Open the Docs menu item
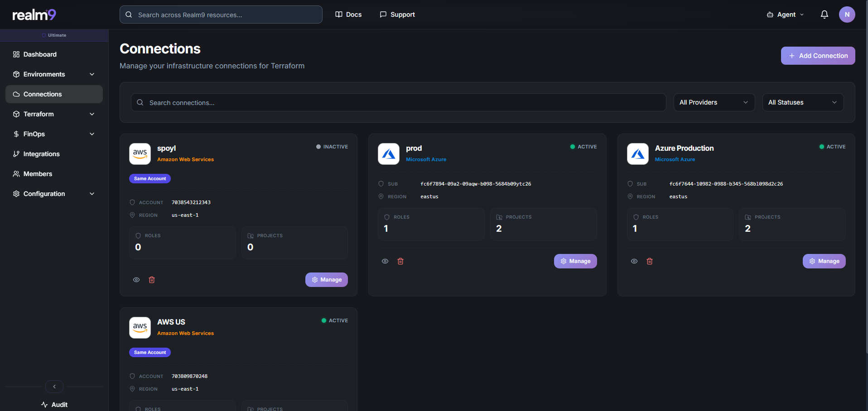 pyautogui.click(x=348, y=14)
